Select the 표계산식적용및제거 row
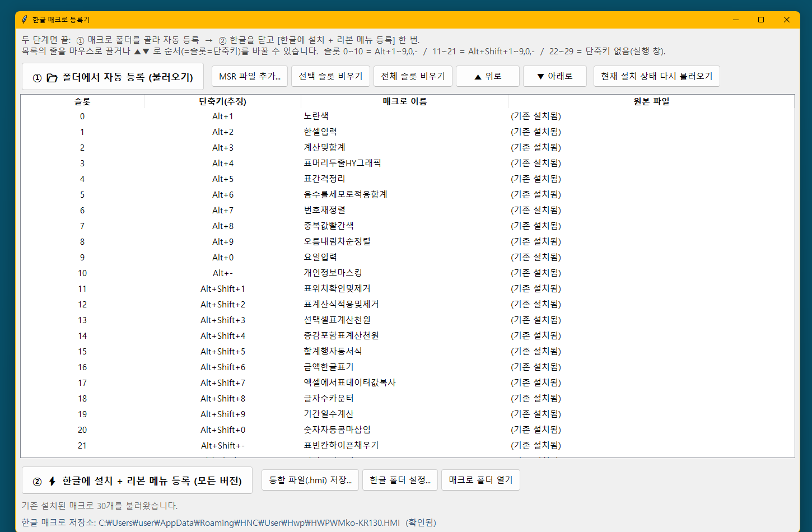 [x=408, y=305]
